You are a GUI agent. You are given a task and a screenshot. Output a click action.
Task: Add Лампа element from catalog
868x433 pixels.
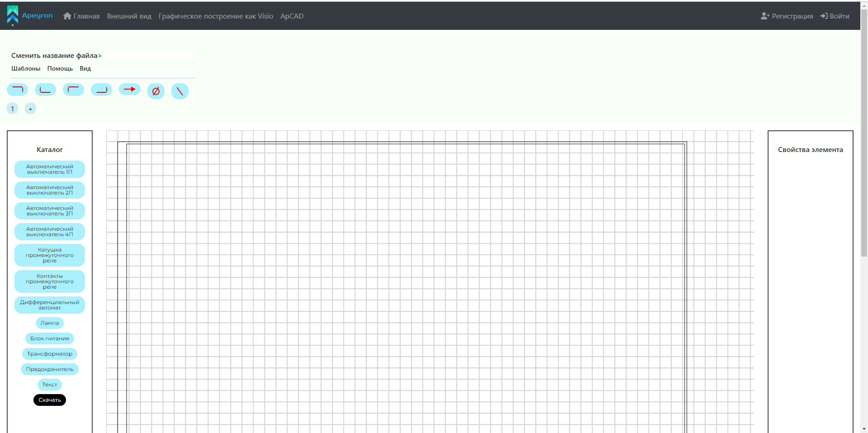click(50, 323)
